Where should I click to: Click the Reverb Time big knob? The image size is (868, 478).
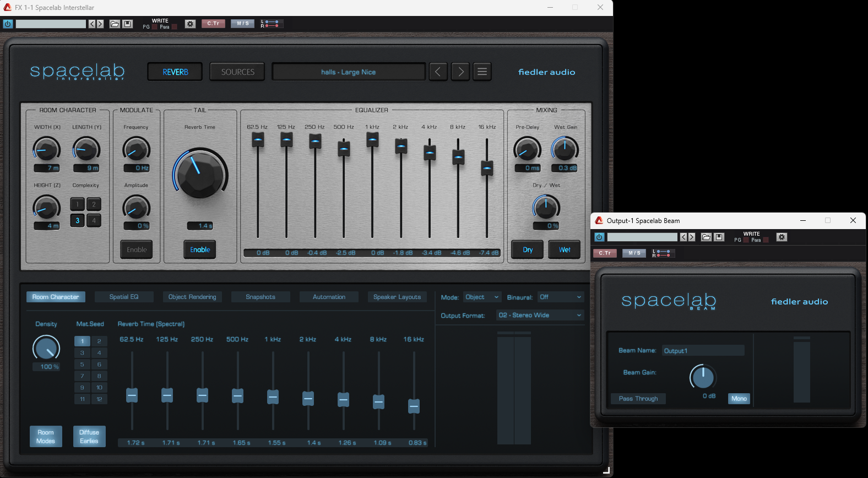tap(200, 174)
